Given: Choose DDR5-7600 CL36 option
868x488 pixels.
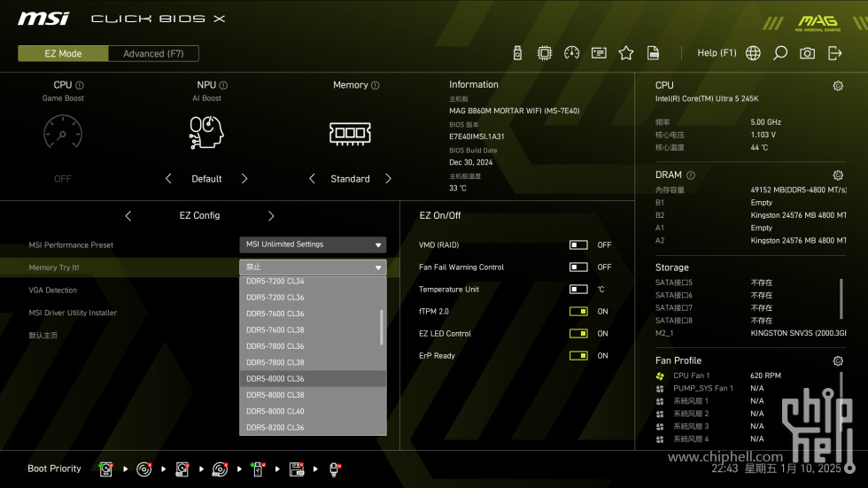Looking at the screenshot, I should 313,314.
